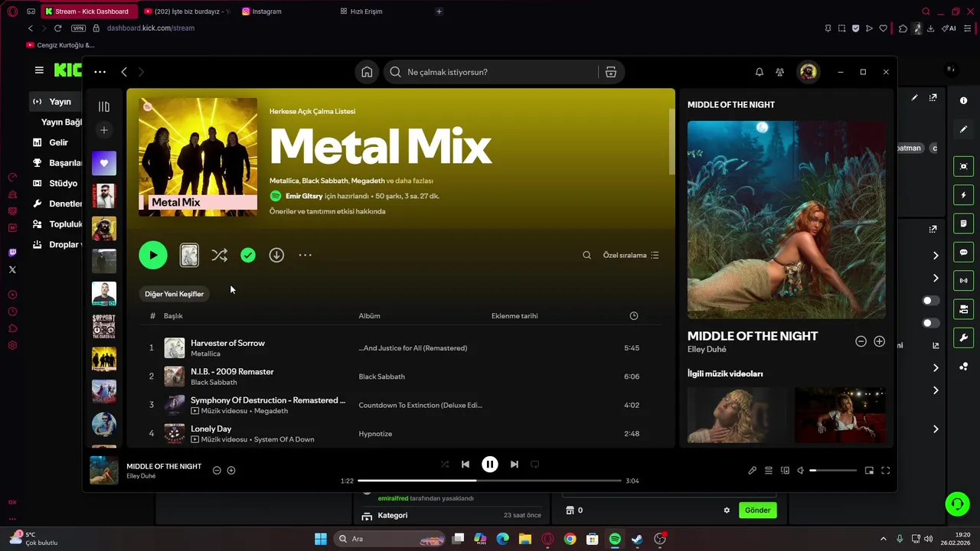Viewport: 980px width, 551px height.
Task: Open Spotify Home via house icon
Action: (367, 72)
